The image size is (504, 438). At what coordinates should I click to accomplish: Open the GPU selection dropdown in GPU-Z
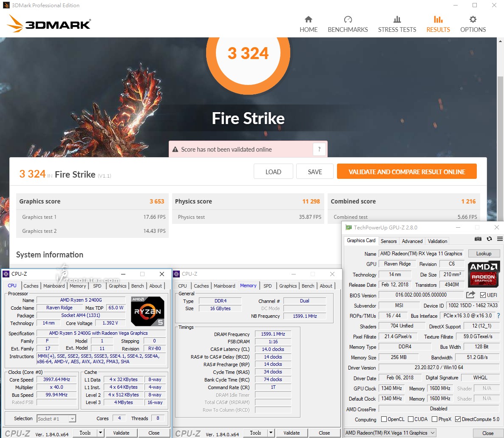pos(390,433)
